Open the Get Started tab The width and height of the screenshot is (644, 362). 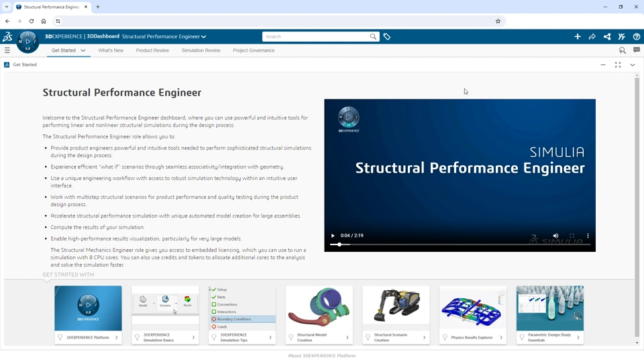coord(64,50)
